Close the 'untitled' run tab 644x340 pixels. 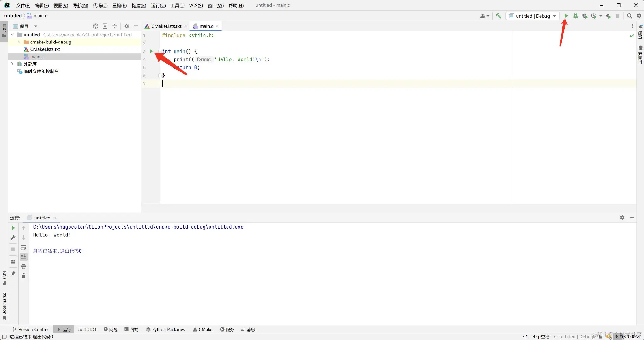55,218
